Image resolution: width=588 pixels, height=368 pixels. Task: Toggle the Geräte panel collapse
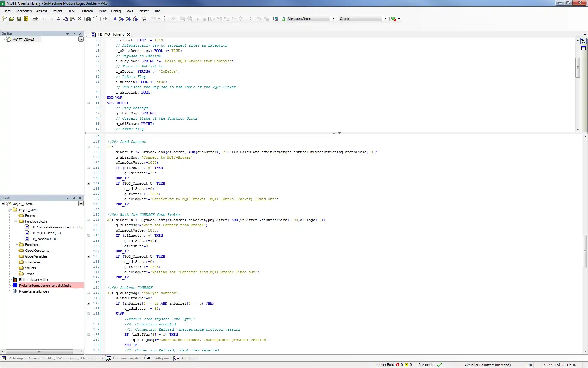click(x=67, y=33)
